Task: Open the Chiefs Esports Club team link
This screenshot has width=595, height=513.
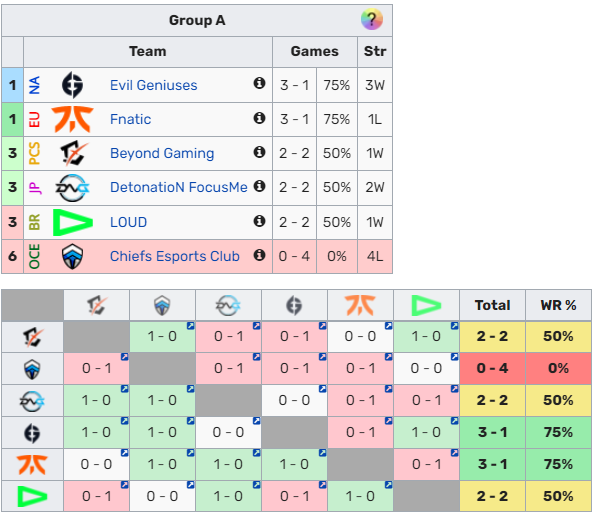Action: click(x=175, y=256)
